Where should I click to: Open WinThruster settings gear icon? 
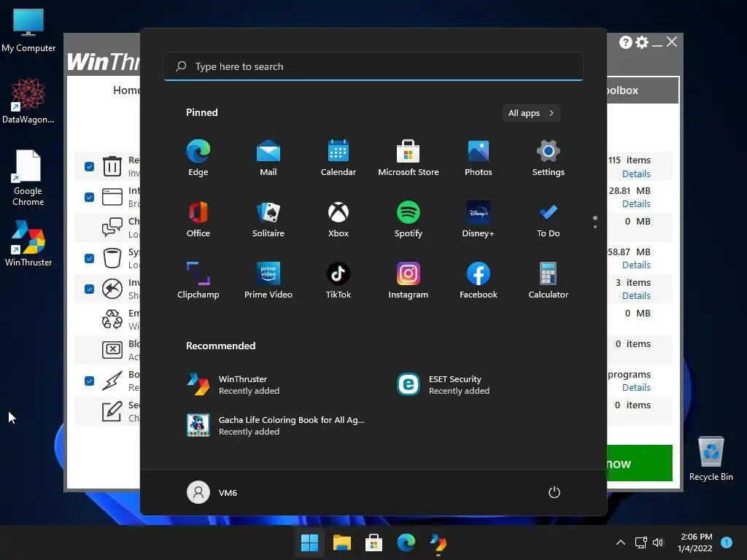[642, 42]
